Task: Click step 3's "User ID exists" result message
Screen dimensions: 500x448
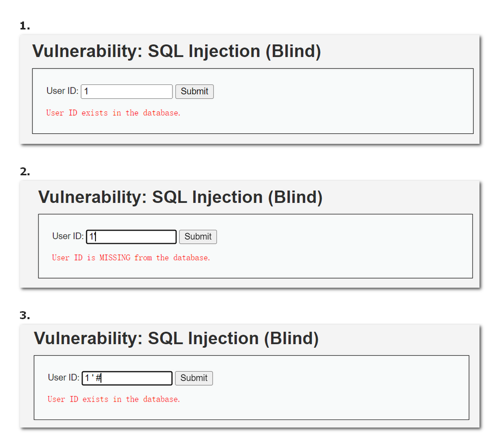Action: [x=113, y=399]
